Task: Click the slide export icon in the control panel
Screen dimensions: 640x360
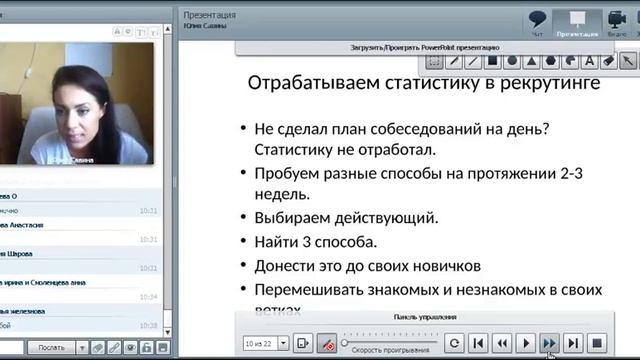Action: tap(303, 343)
